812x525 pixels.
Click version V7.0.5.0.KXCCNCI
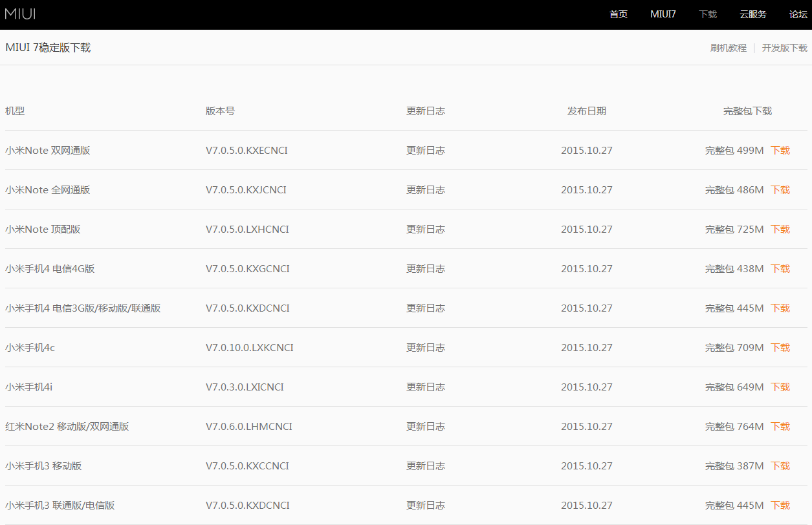pos(247,466)
